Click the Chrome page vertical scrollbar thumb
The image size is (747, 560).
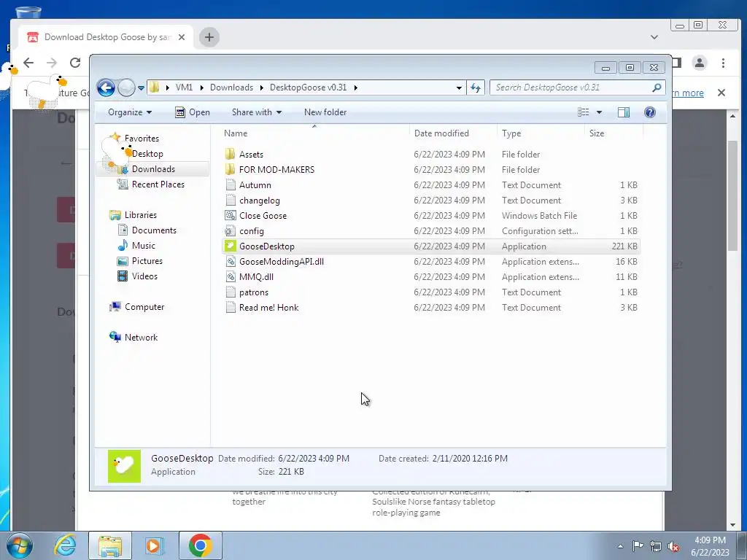(x=732, y=195)
